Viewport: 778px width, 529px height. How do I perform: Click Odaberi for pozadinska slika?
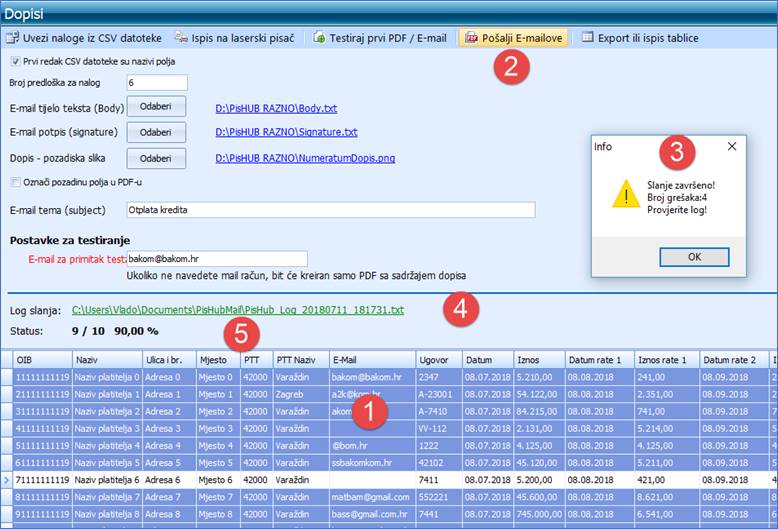[x=156, y=158]
